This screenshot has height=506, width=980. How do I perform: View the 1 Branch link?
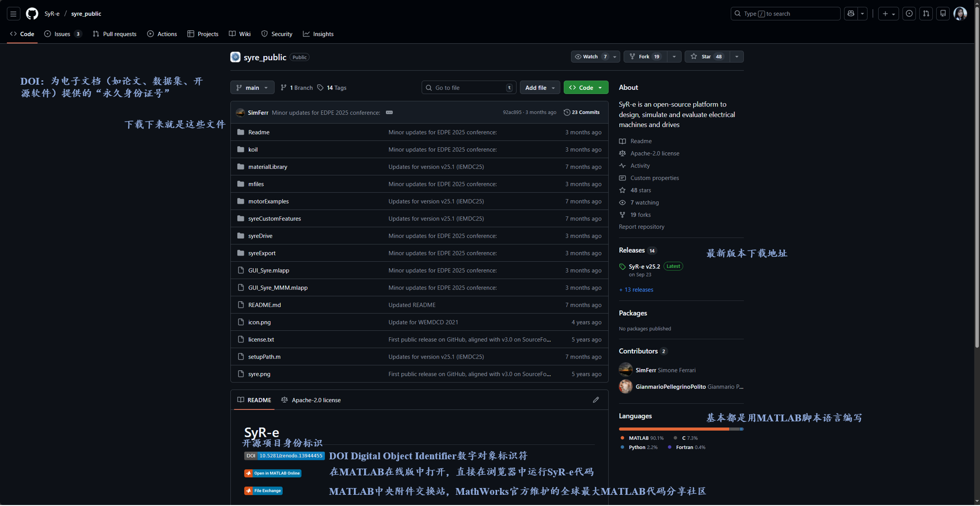[296, 88]
